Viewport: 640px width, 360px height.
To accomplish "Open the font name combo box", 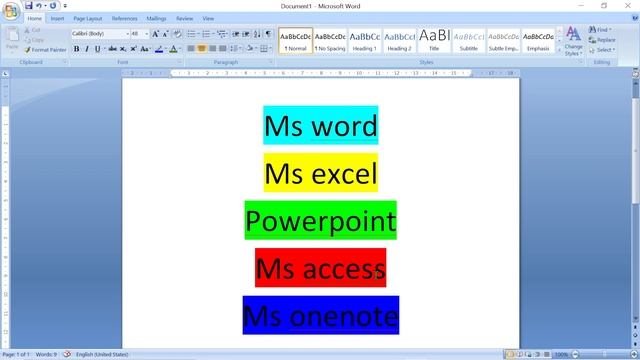I will (100, 33).
